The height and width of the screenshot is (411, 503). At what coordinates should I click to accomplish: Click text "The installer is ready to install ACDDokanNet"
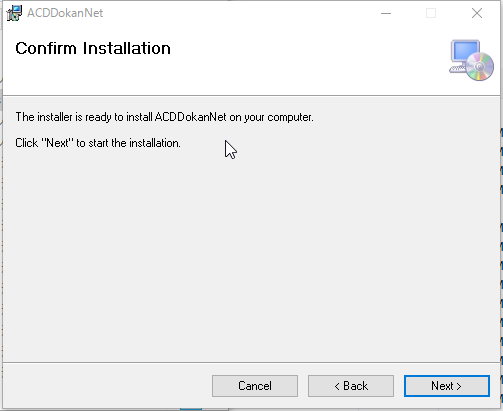(x=121, y=117)
